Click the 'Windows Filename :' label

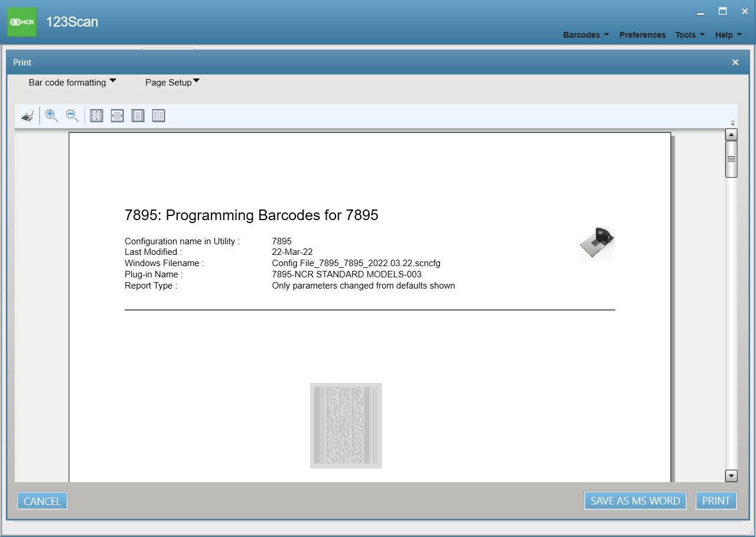[x=164, y=263]
